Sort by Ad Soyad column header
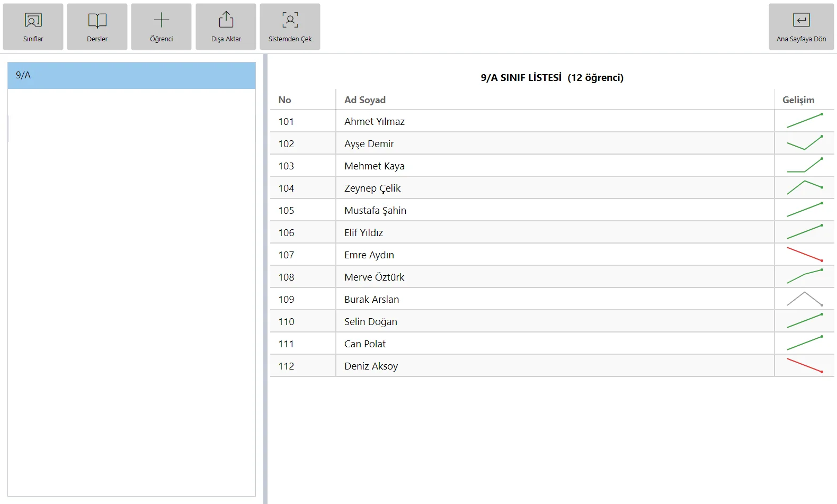Image resolution: width=837 pixels, height=504 pixels. tap(365, 100)
